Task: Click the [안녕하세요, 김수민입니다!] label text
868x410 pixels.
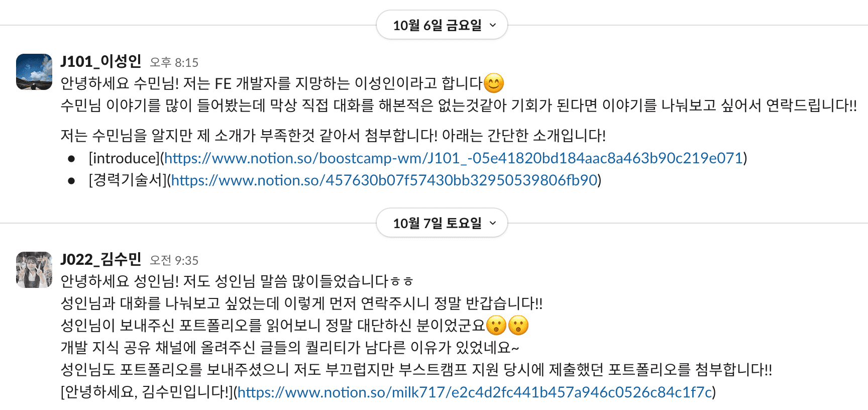Action: [x=147, y=392]
